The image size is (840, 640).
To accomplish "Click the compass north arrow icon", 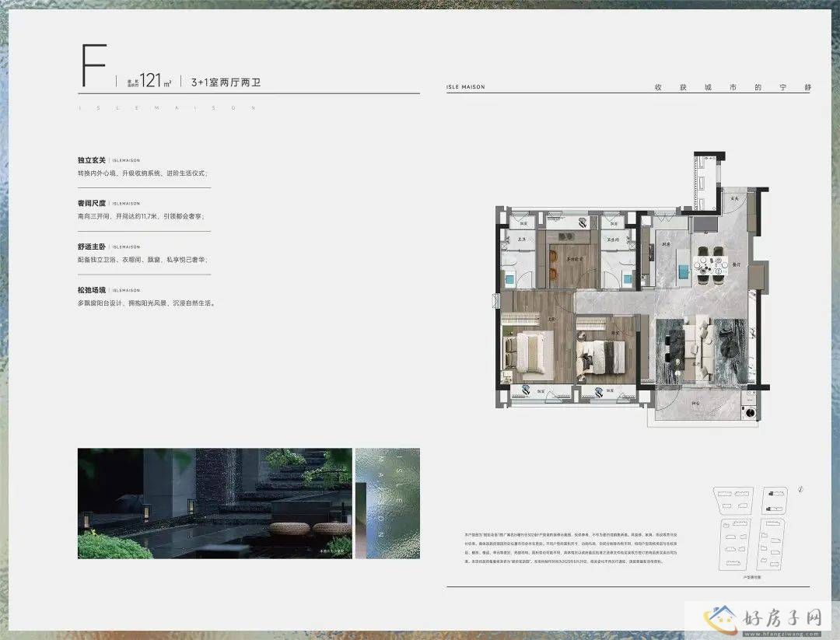I will point(800,488).
